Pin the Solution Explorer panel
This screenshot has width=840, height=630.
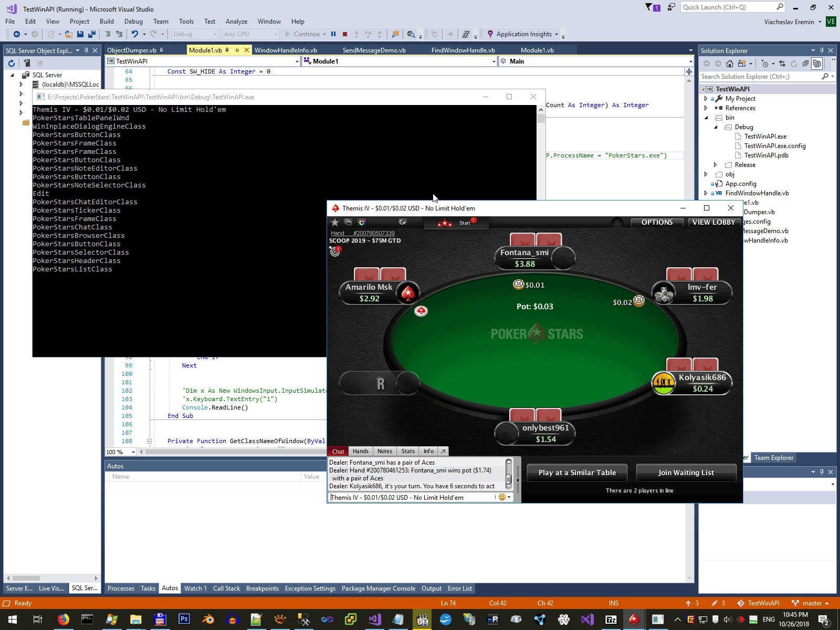(x=822, y=51)
